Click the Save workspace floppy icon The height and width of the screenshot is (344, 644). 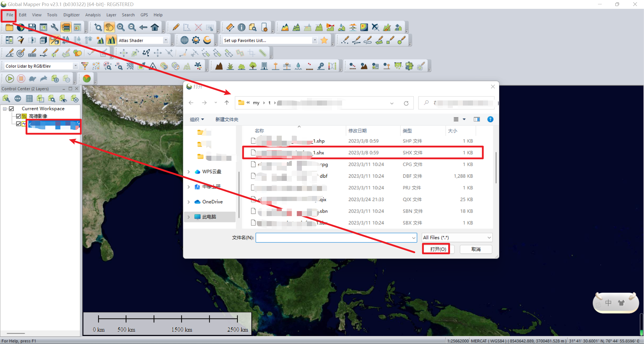coord(32,27)
